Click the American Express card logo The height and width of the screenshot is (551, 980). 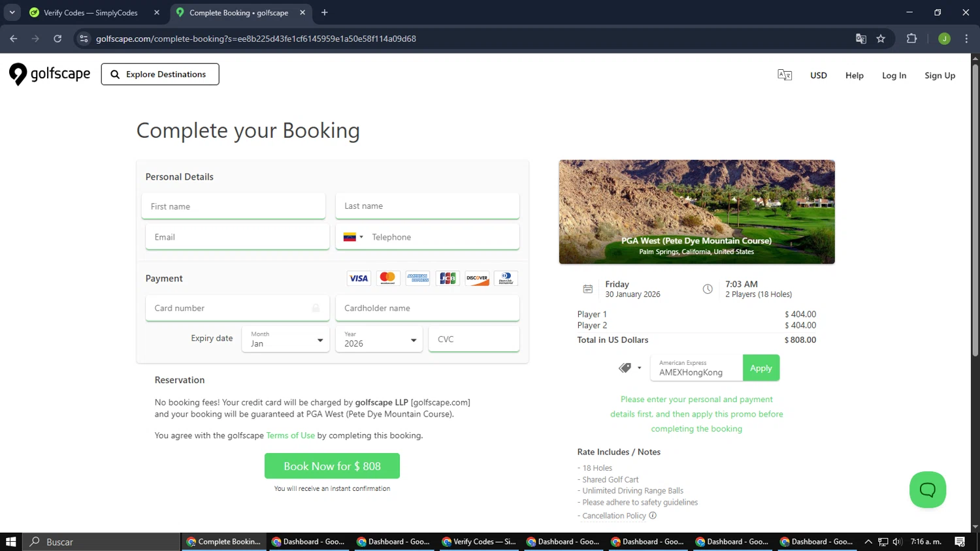coord(417,278)
